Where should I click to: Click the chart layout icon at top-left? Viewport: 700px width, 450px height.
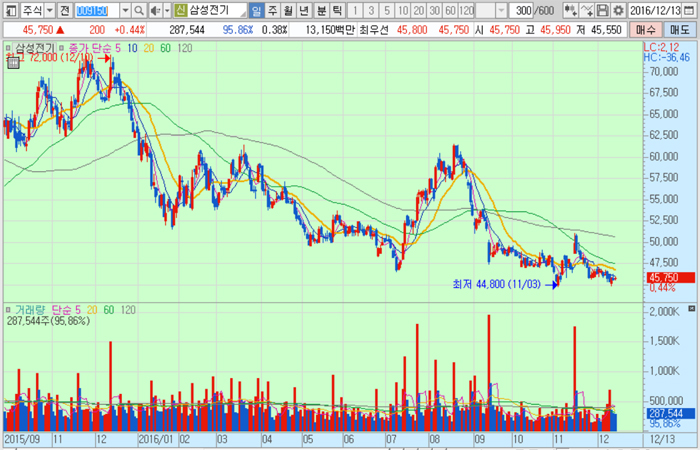tap(10, 10)
